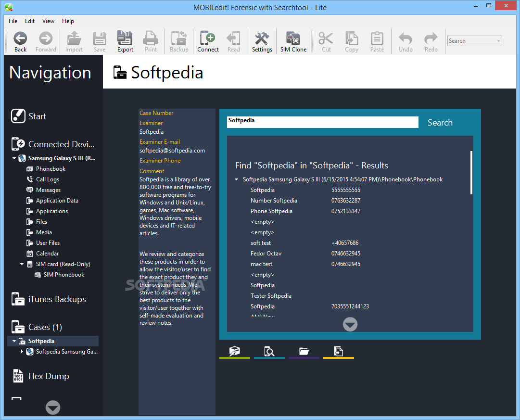Image resolution: width=520 pixels, height=420 pixels.
Task: Open Connected Devices navigation section
Action: (53, 144)
